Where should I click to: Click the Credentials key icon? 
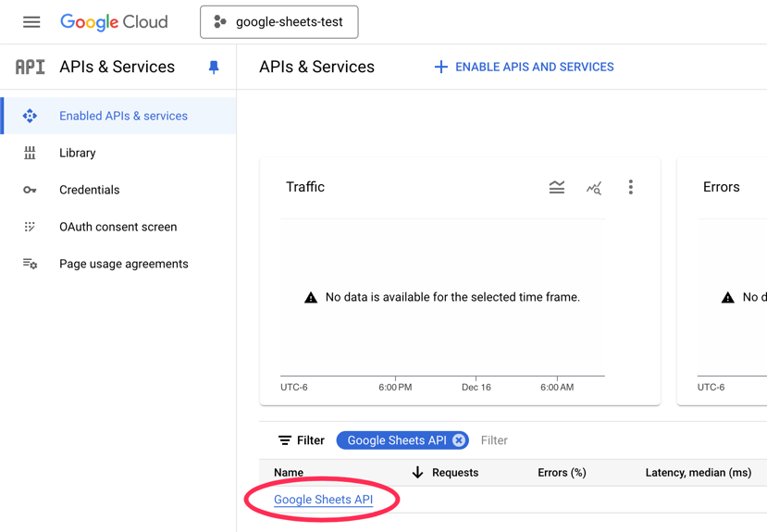coord(30,190)
